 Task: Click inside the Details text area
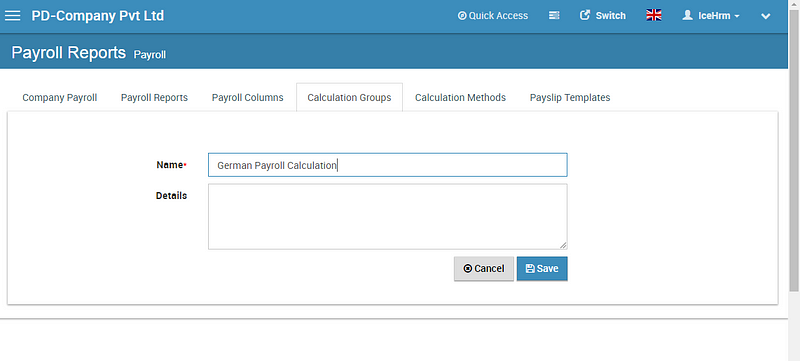pos(388,217)
